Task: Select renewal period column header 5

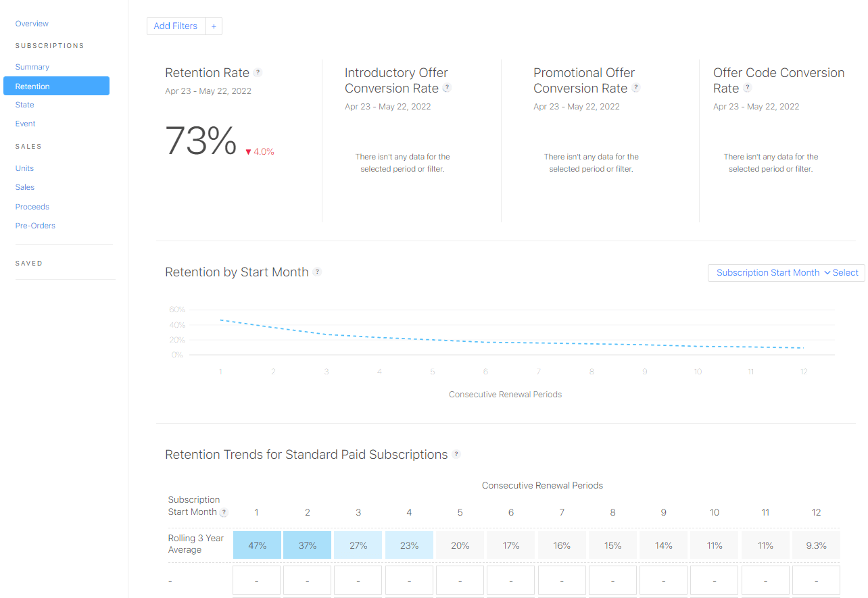Action: point(460,512)
